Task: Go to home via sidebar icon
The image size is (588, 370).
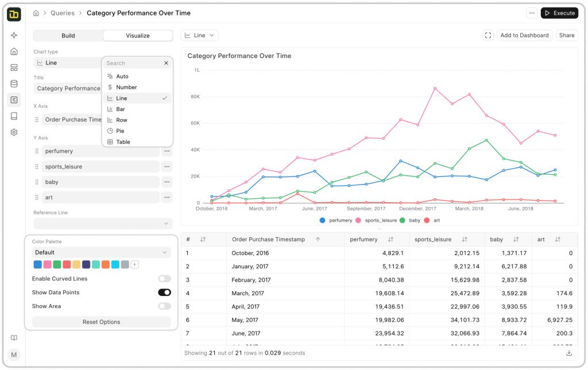Action: point(14,52)
